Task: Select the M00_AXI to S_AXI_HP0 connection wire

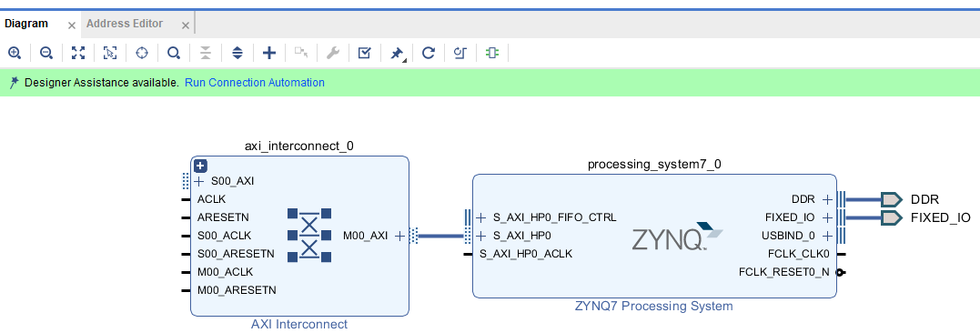Action: tap(441, 236)
